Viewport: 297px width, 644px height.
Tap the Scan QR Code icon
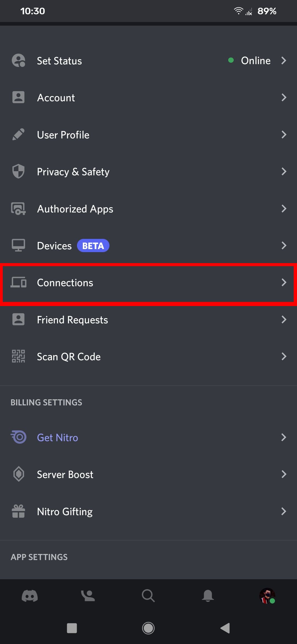[x=18, y=356]
